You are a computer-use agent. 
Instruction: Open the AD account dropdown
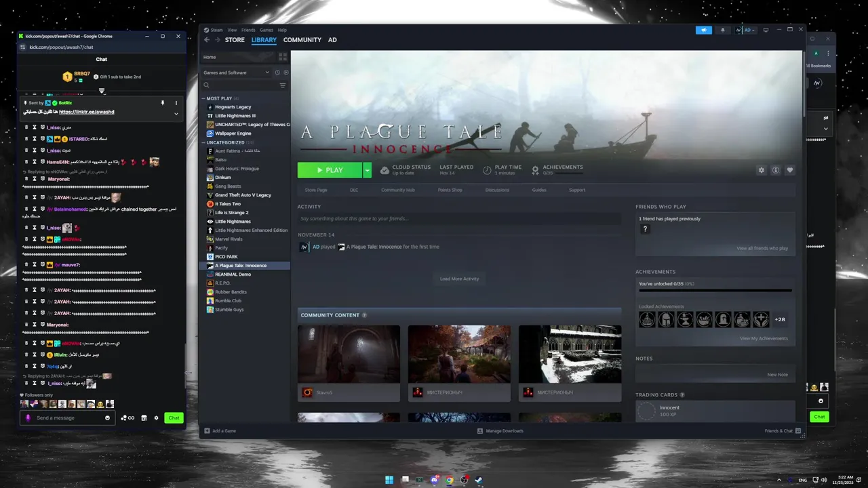(x=745, y=30)
